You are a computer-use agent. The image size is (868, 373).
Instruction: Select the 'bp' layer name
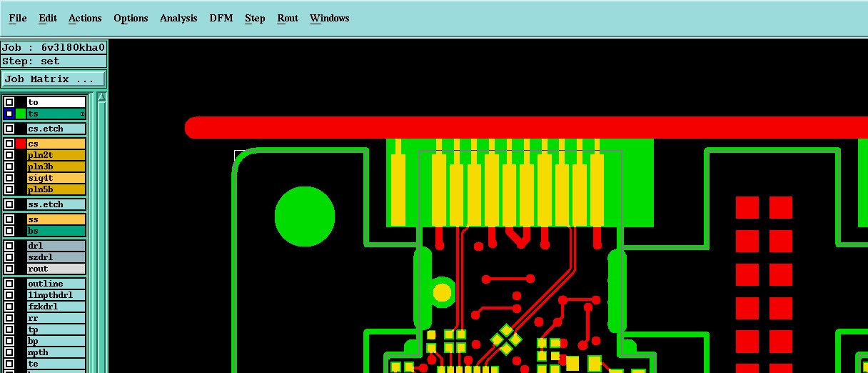56,341
